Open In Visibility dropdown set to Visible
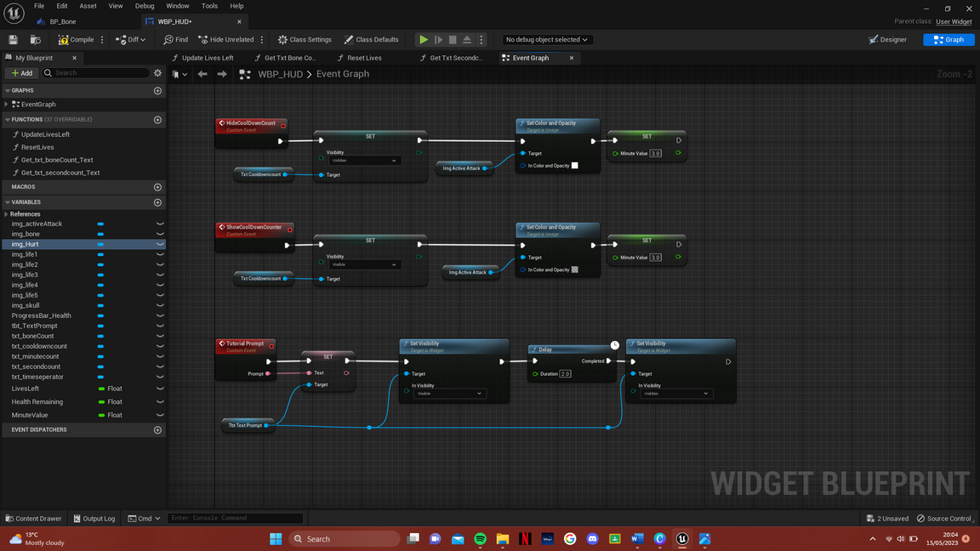 tap(449, 394)
